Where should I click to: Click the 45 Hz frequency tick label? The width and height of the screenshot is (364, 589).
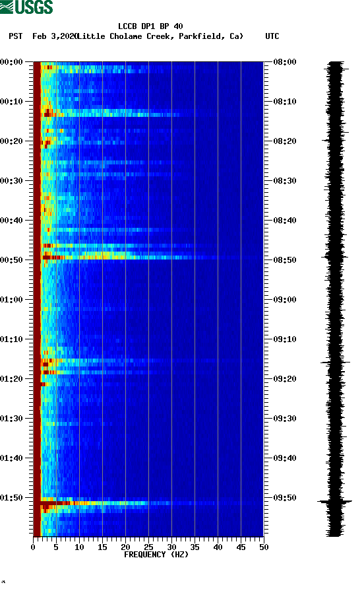pos(241,547)
